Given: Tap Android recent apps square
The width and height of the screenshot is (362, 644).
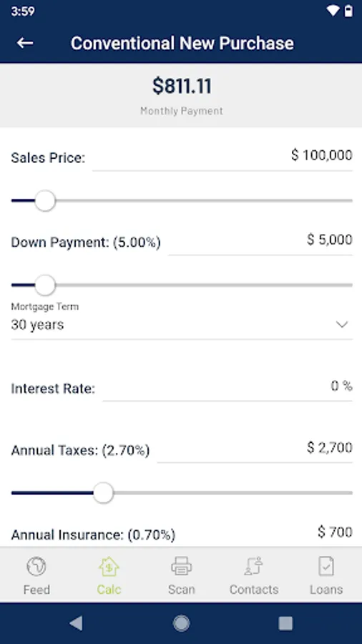Looking at the screenshot, I should (x=285, y=623).
